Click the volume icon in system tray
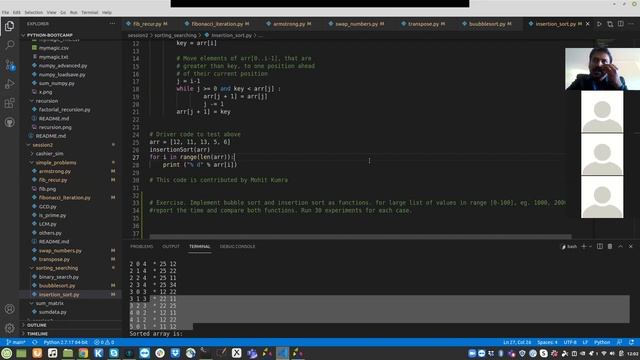Screen dimensions: 640x360 pyautogui.click(x=612, y=353)
